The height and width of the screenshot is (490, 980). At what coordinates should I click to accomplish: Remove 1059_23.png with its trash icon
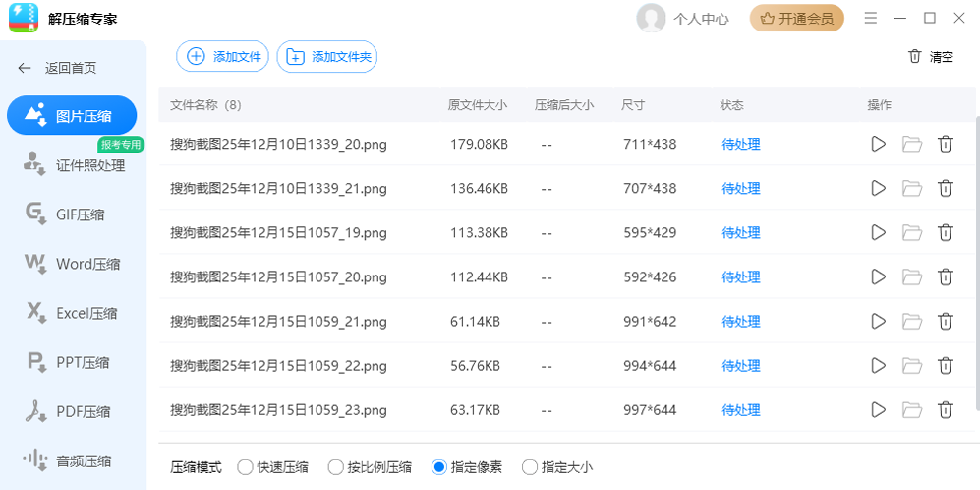(945, 410)
